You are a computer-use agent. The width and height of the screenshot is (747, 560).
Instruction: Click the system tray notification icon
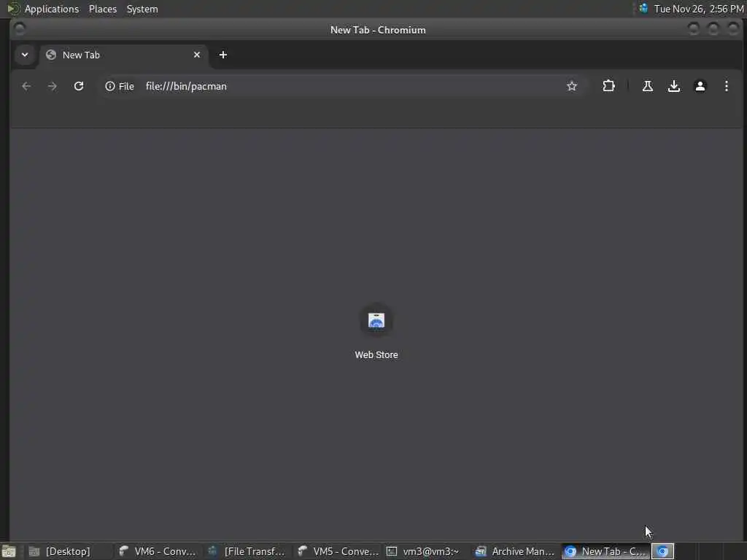click(643, 9)
